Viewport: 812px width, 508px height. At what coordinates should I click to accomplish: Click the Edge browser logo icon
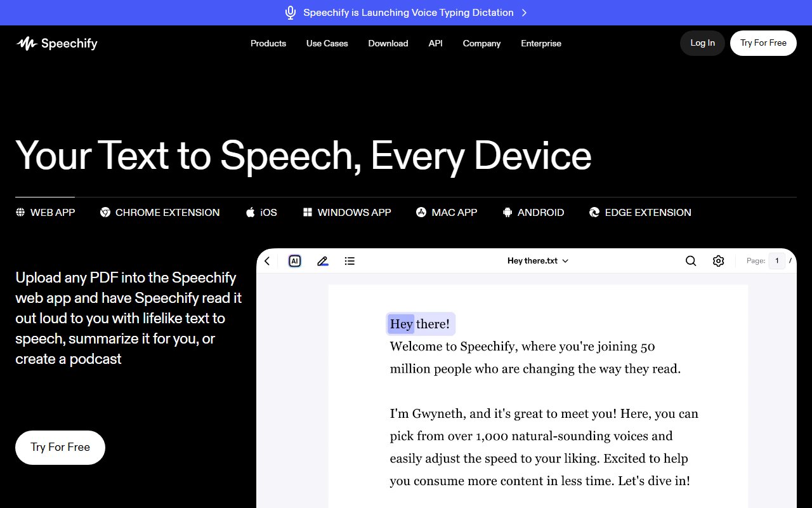[x=594, y=212]
